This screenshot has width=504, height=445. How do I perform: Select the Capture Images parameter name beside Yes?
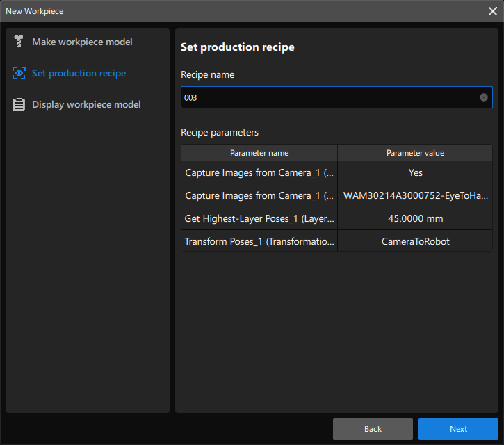259,173
